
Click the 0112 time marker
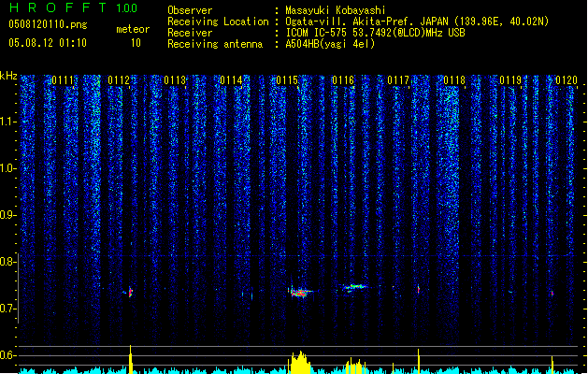pyautogui.click(x=119, y=80)
